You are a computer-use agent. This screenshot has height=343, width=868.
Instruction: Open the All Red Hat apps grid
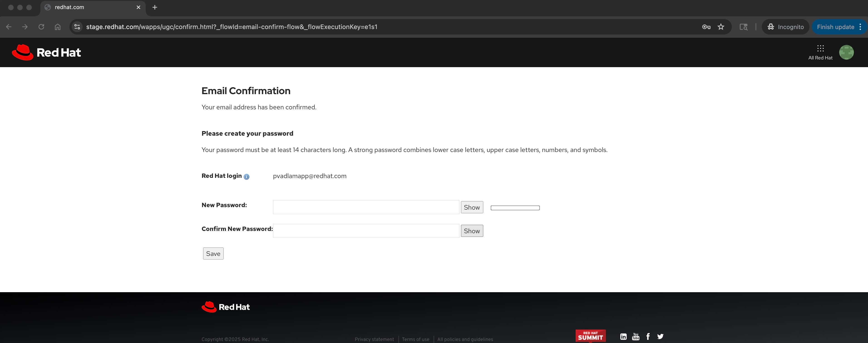pyautogui.click(x=820, y=52)
